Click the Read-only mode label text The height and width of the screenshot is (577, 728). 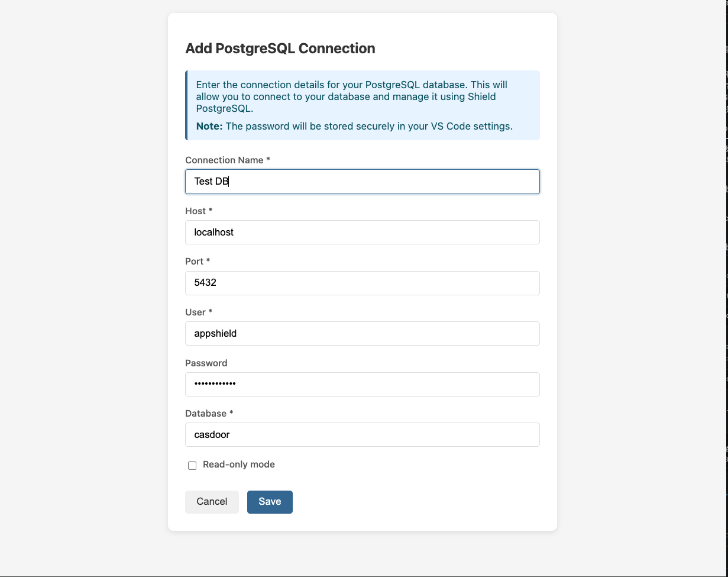(238, 465)
